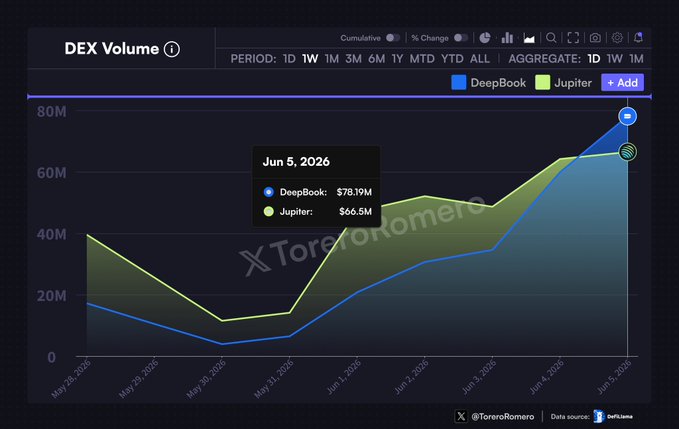Click the + Add button
The image size is (679, 429).
[x=622, y=82]
